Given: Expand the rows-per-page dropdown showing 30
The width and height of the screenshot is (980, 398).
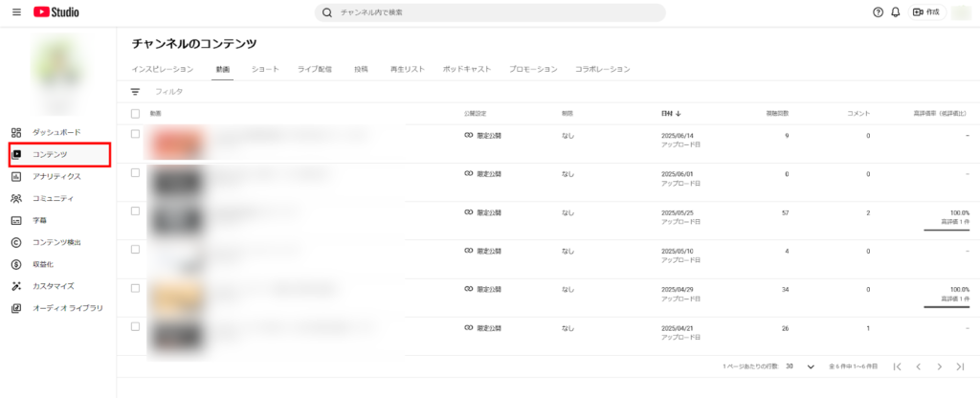Looking at the screenshot, I should point(810,366).
